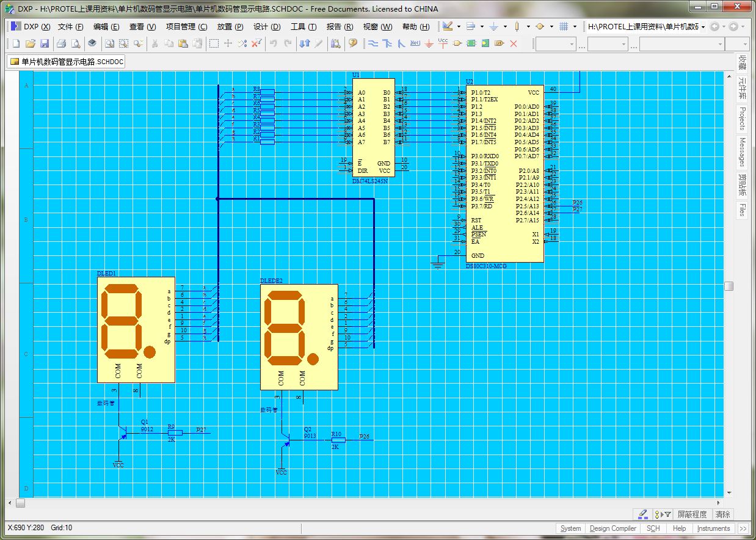Click the help question mark icon

pyautogui.click(x=353, y=43)
